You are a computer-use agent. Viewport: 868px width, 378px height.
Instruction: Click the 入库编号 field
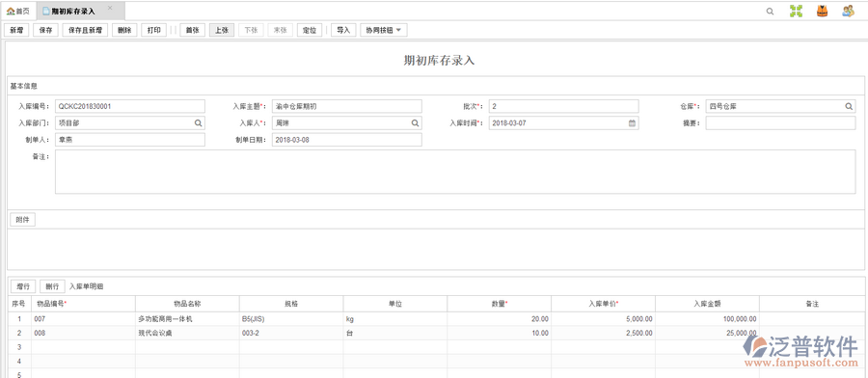pos(130,106)
